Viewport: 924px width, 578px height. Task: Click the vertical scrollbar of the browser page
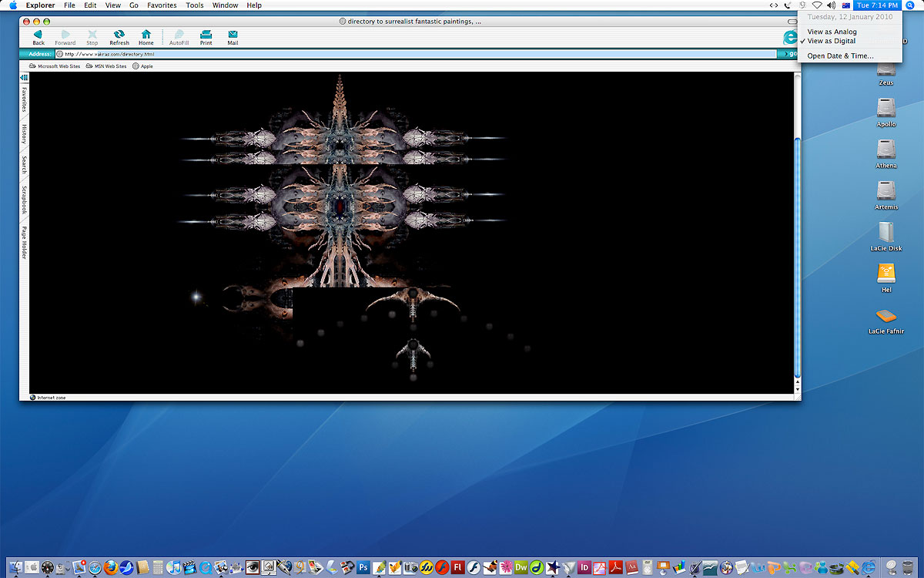coord(798,258)
